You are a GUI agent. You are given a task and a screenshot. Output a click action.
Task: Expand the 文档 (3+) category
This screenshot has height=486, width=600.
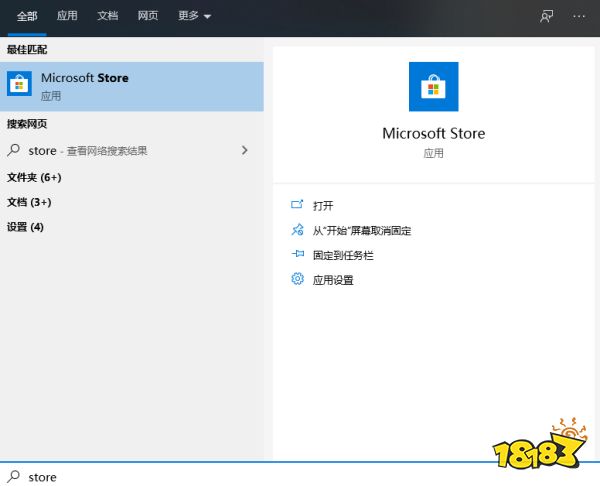(x=29, y=202)
